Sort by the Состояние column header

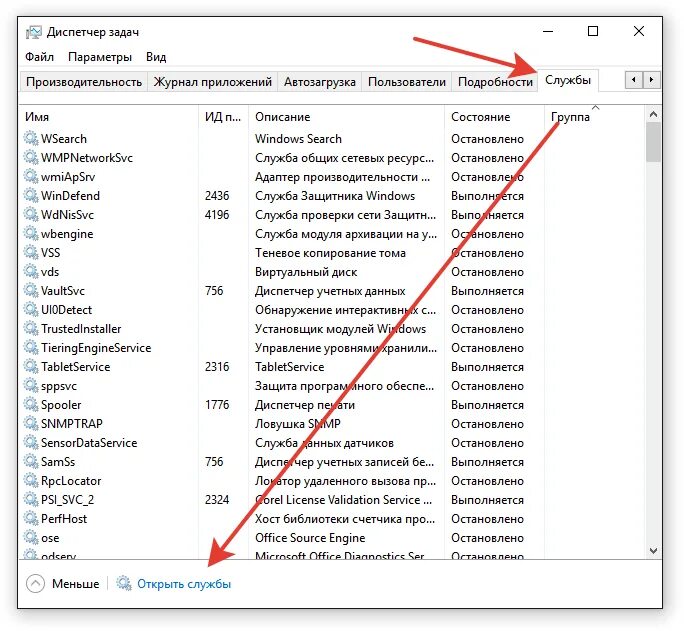click(494, 116)
